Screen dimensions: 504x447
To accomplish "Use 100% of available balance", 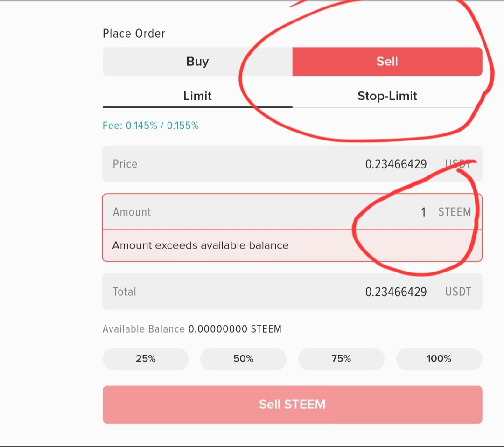I will [x=439, y=359].
